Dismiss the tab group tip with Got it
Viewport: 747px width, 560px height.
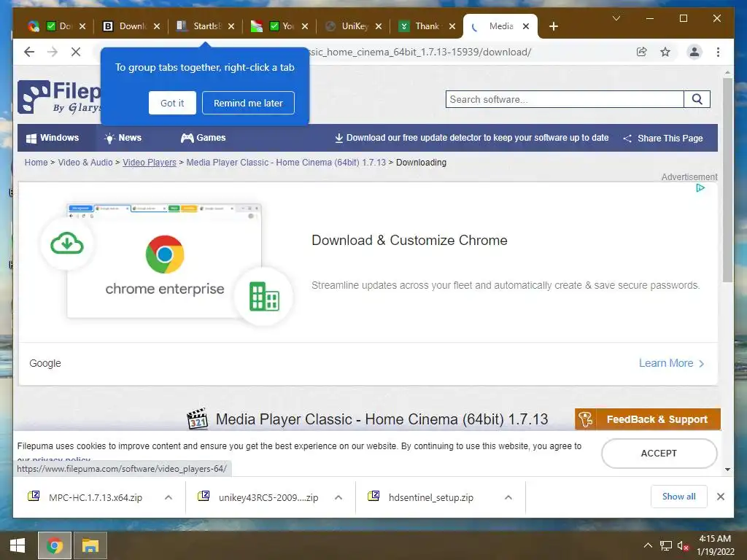[172, 103]
